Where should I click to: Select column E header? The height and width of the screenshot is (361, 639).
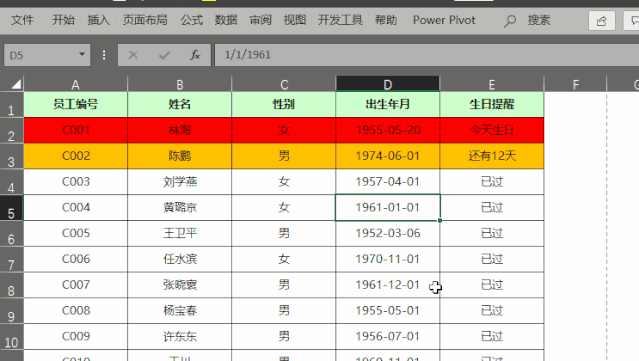tap(492, 84)
